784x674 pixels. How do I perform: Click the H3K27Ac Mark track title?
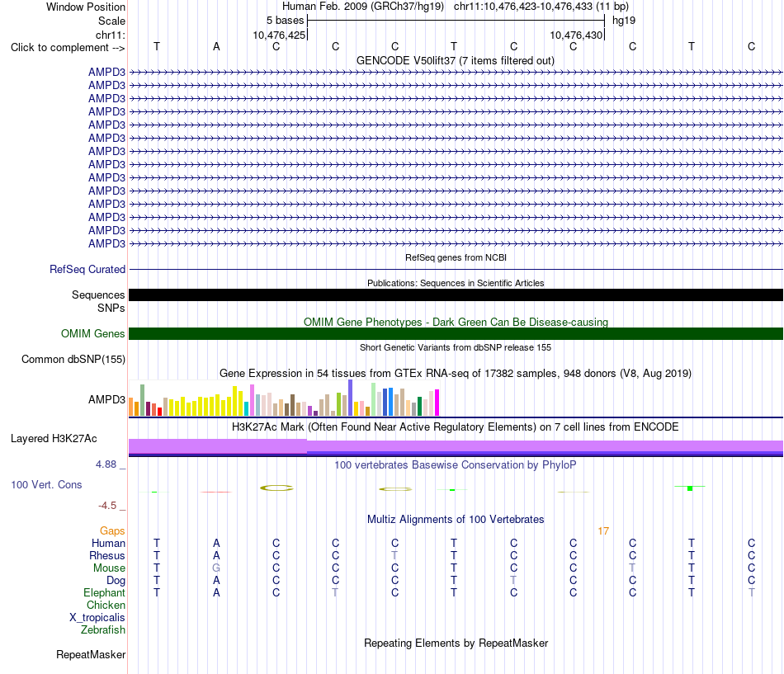[x=456, y=427]
